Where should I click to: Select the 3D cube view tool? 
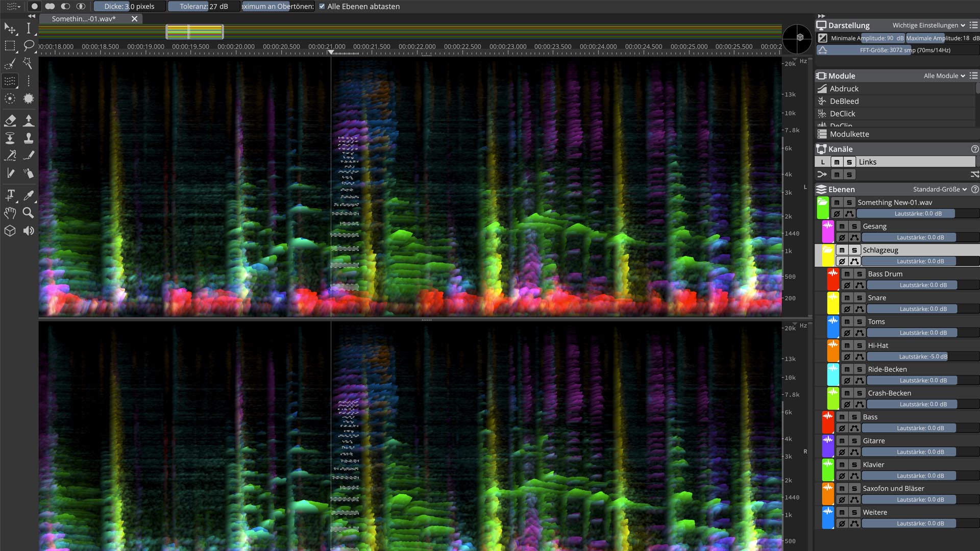pos(10,231)
